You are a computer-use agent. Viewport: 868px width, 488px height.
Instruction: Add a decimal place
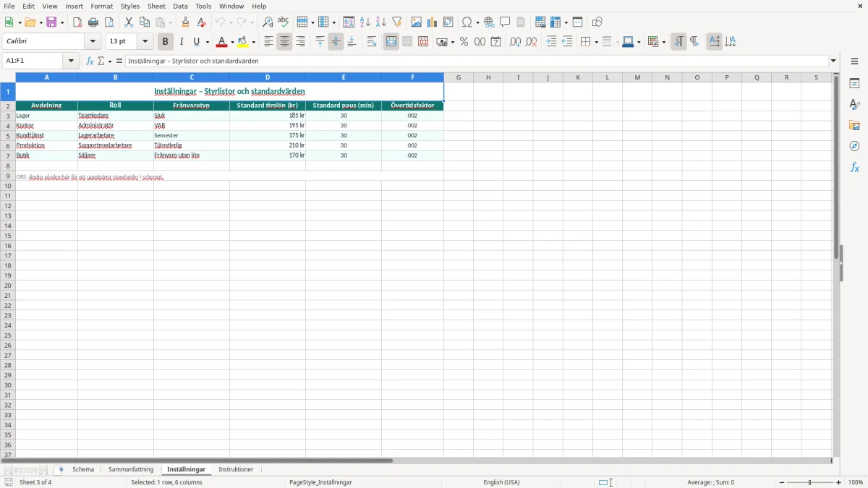coord(515,42)
